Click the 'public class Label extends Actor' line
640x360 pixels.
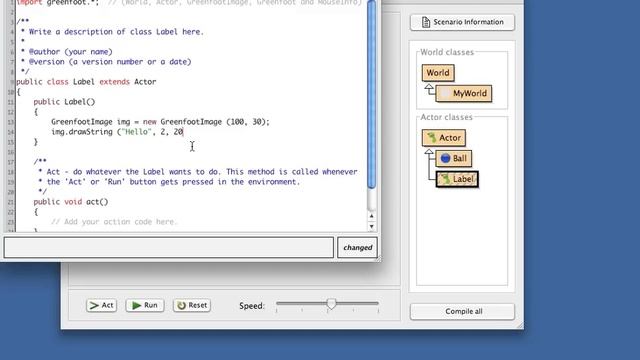tap(86, 82)
